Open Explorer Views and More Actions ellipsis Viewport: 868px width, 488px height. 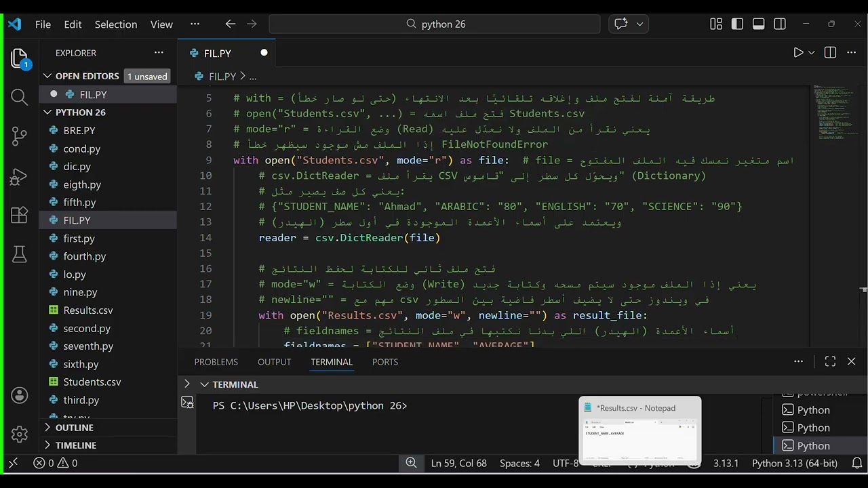(159, 53)
